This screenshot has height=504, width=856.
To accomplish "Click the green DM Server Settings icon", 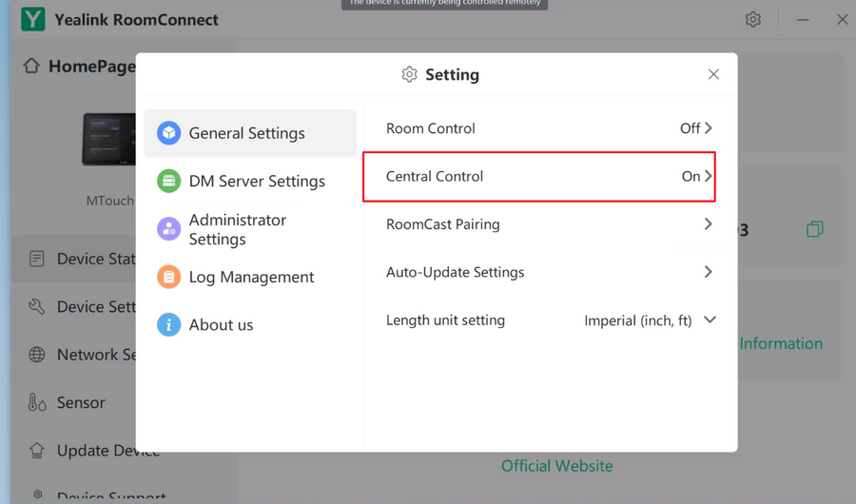I will click(x=168, y=181).
